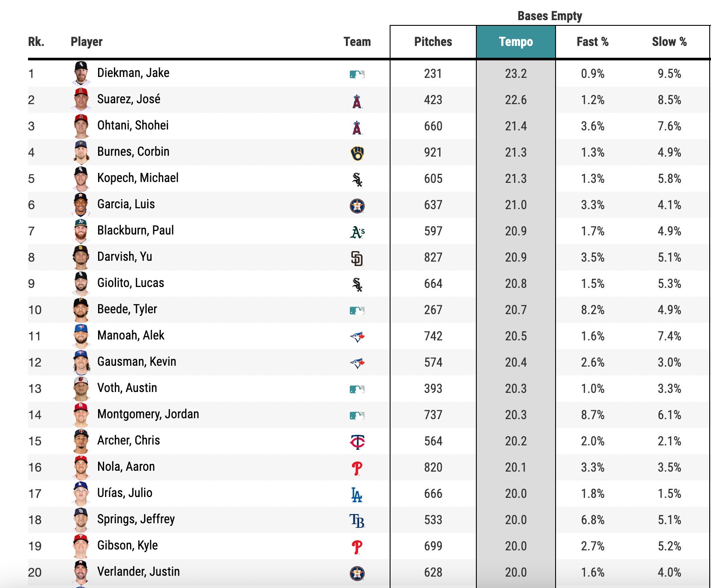Click Jordan Montgomery's headshot thumbnail
The image size is (711, 588).
point(81,415)
